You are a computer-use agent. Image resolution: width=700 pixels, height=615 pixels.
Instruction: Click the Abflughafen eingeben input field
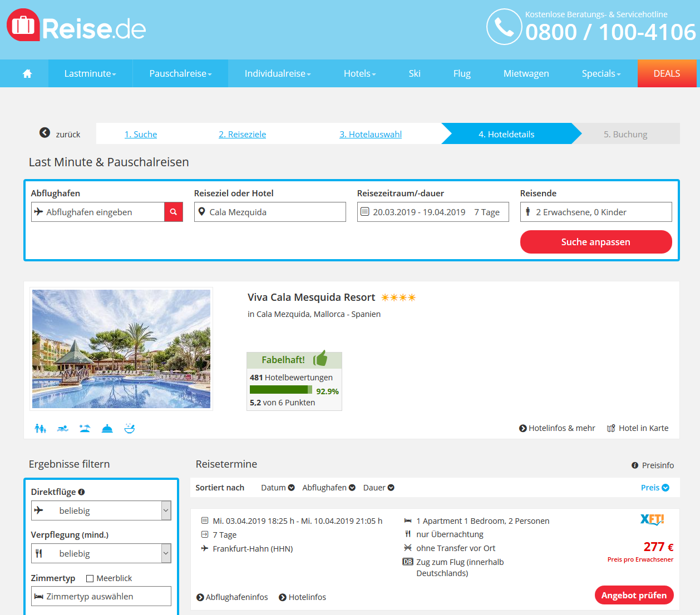coord(98,212)
